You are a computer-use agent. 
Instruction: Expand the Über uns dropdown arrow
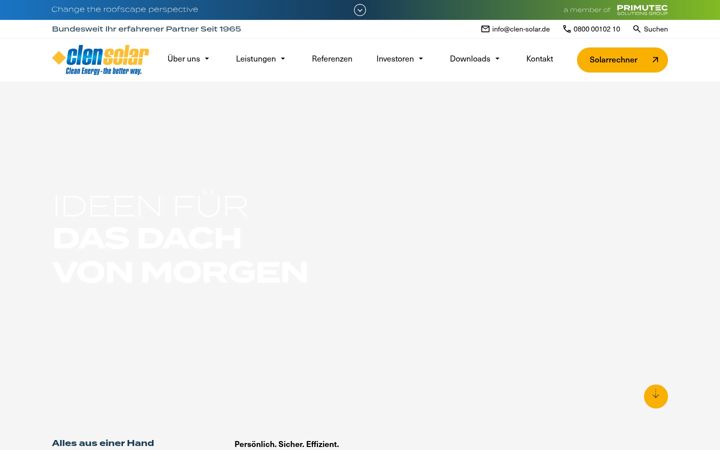point(207,59)
